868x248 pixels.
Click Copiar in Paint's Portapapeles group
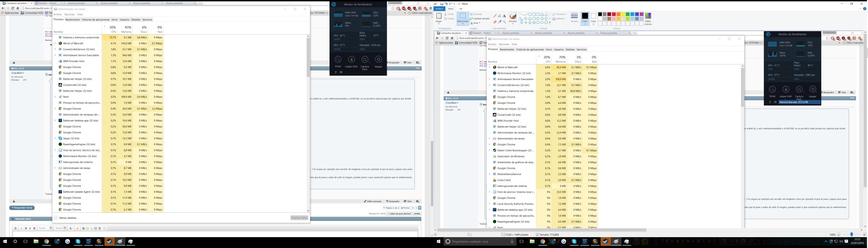[x=449, y=19]
